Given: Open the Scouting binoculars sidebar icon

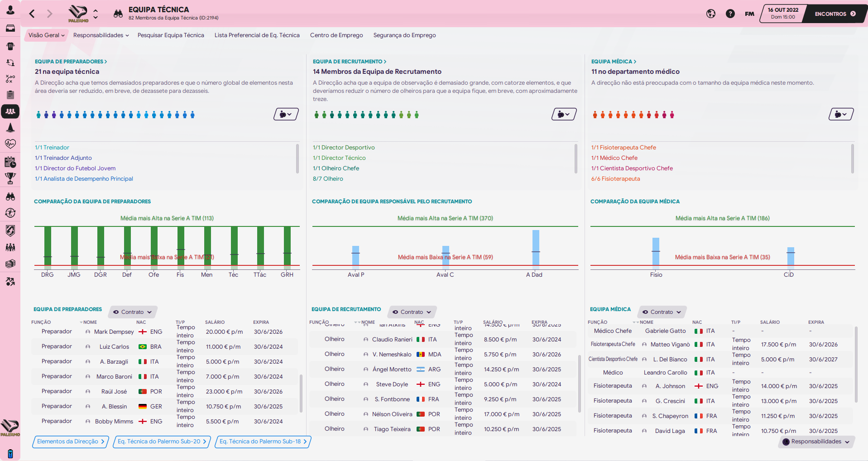Looking at the screenshot, I should [10, 197].
